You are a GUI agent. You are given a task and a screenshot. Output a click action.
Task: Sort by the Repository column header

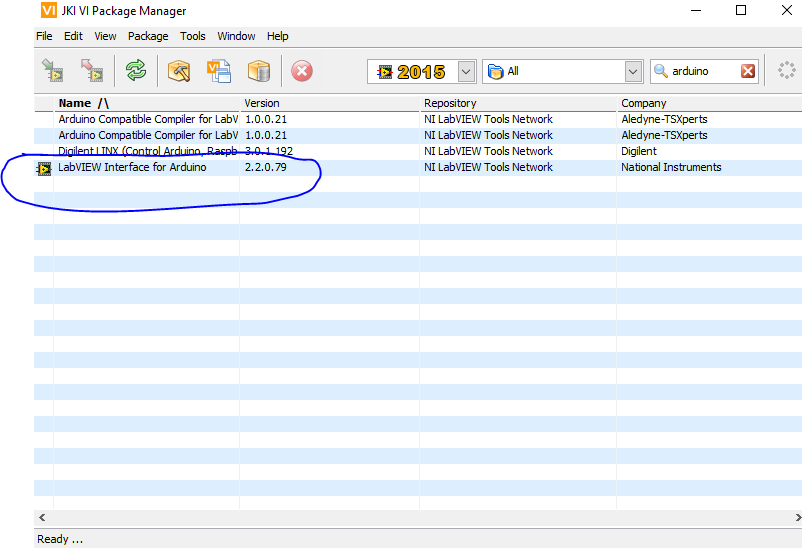[x=518, y=103]
